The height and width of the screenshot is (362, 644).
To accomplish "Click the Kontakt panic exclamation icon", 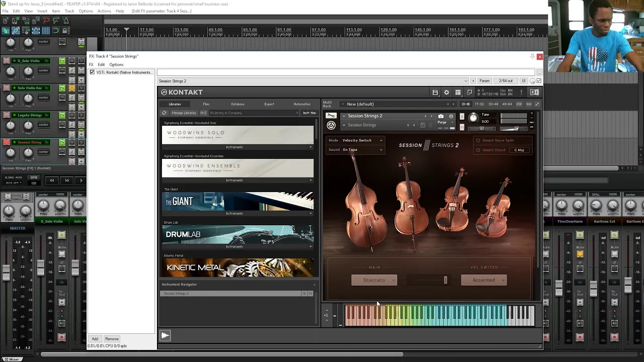I will [521, 93].
